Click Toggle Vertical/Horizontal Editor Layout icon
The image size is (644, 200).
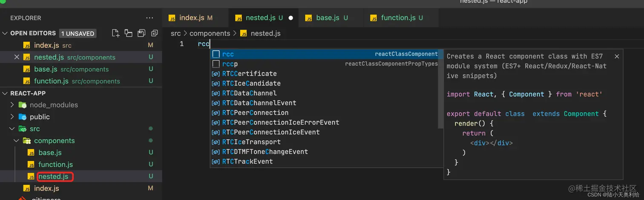click(128, 33)
